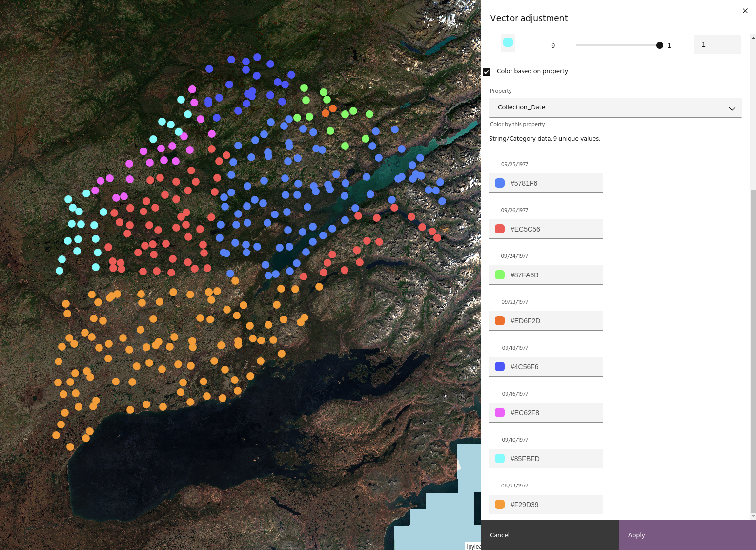756x550 pixels.
Task: Open the Collection_Date property dropdown
Action: pyautogui.click(x=610, y=107)
